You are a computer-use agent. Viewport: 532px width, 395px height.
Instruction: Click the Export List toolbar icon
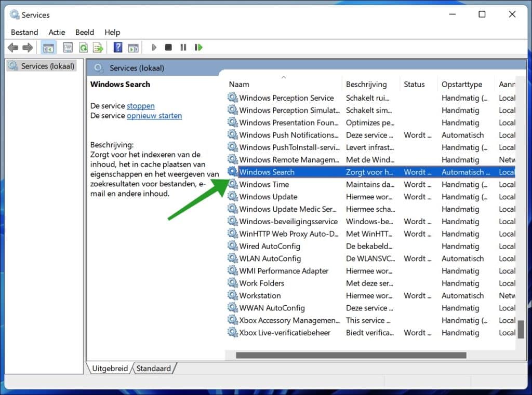(x=98, y=47)
